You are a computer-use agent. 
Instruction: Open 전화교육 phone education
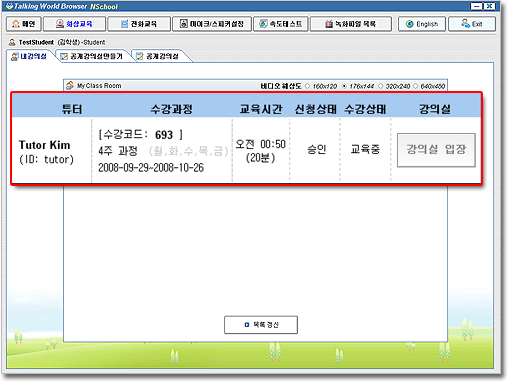point(139,24)
